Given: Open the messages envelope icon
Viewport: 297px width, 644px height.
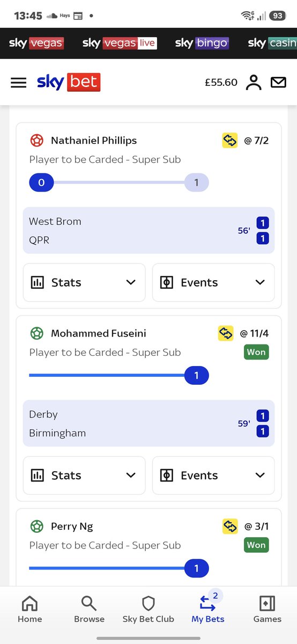Looking at the screenshot, I should pos(278,83).
